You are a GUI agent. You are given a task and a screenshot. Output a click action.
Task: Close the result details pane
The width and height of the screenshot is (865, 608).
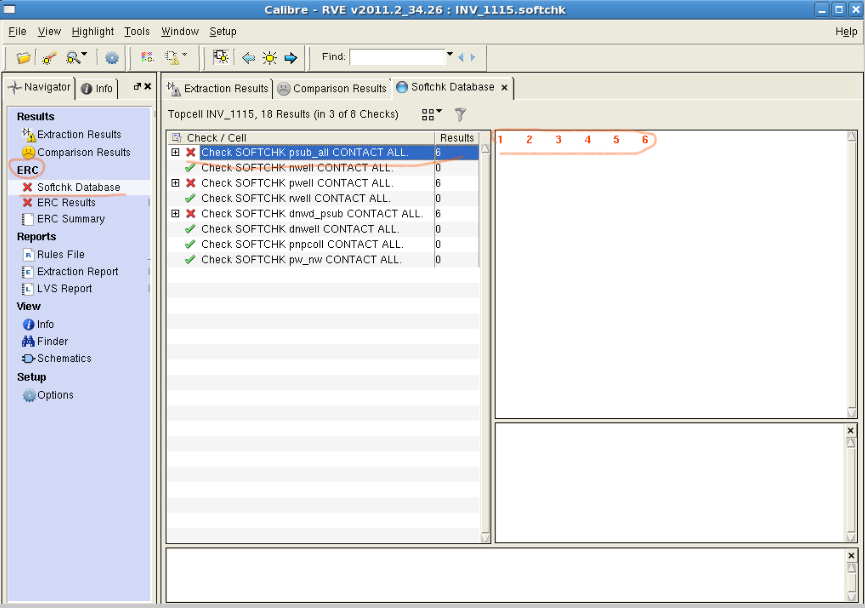tap(851, 430)
